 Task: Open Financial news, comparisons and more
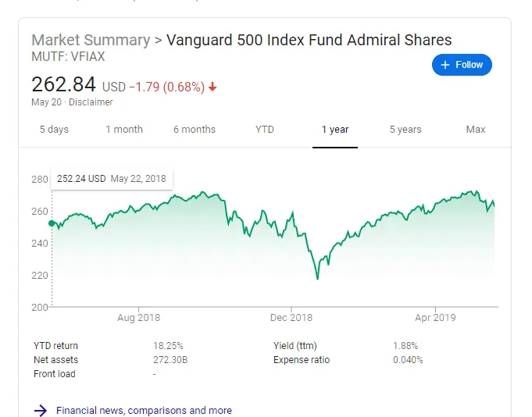144,410
